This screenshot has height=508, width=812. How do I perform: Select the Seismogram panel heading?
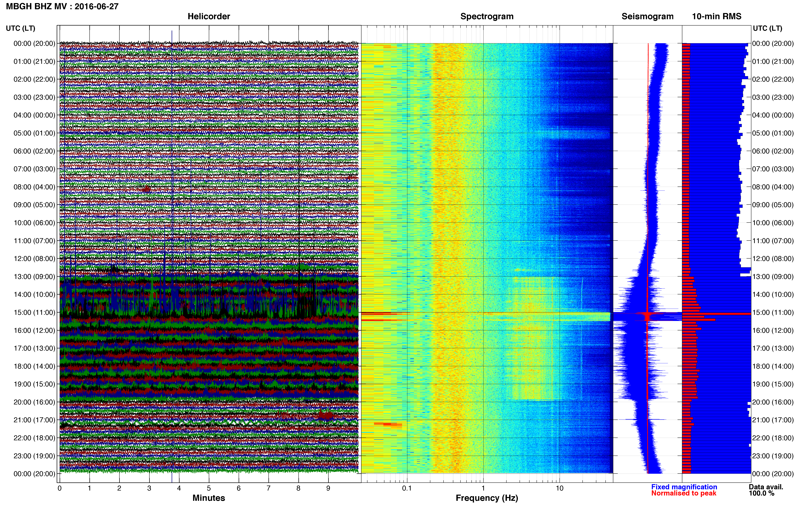click(648, 16)
